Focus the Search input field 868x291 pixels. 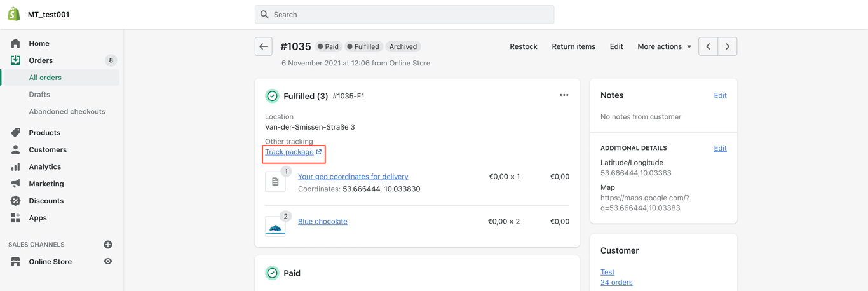click(x=404, y=15)
